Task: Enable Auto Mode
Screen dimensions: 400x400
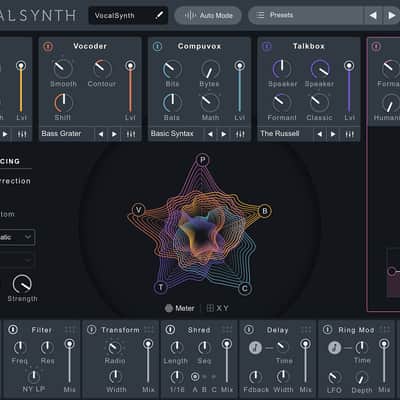Action: [x=208, y=15]
